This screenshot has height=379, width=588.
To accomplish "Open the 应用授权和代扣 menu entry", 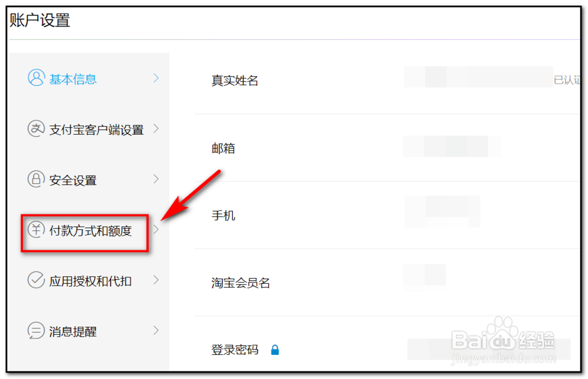I will (91, 281).
